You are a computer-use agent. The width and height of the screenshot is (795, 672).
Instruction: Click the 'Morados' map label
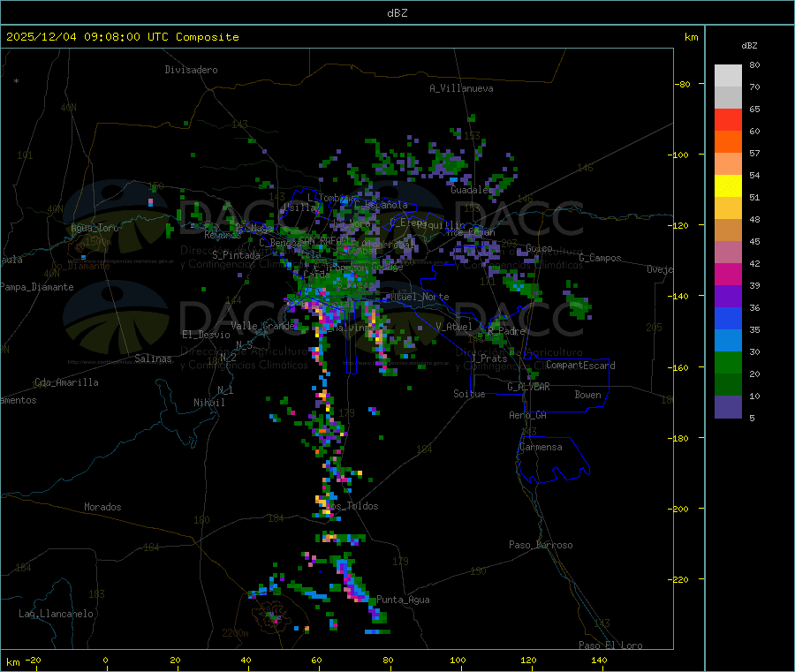coord(102,507)
